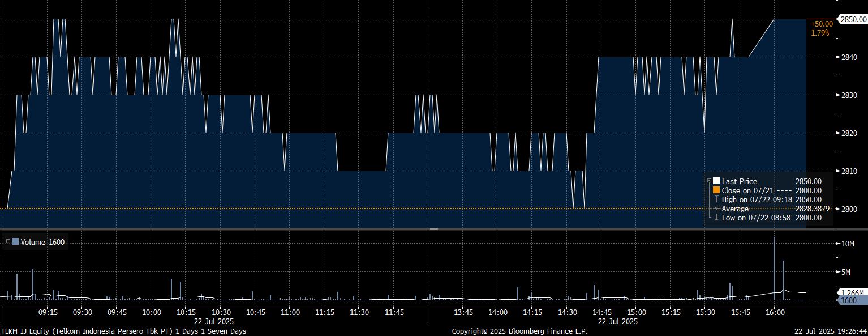The width and height of the screenshot is (868, 336).
Task: Click the +50.00 price change label
Action: 822,24
